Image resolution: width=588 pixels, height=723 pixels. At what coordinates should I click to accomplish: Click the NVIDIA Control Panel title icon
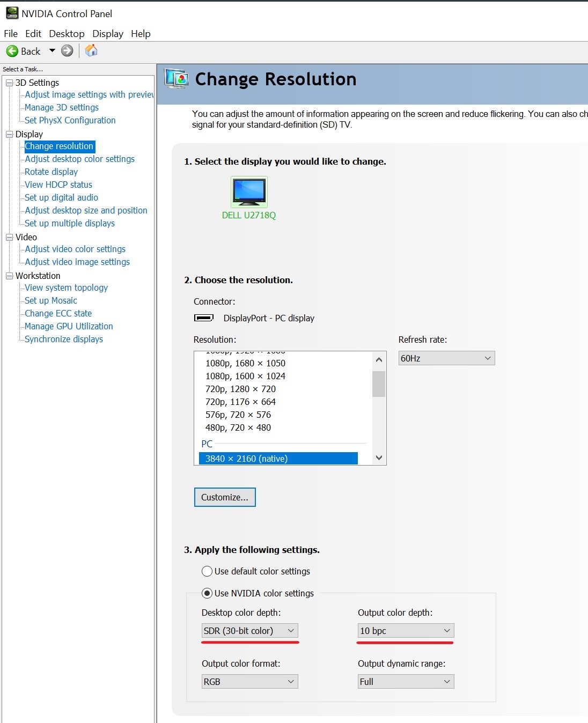tap(12, 13)
